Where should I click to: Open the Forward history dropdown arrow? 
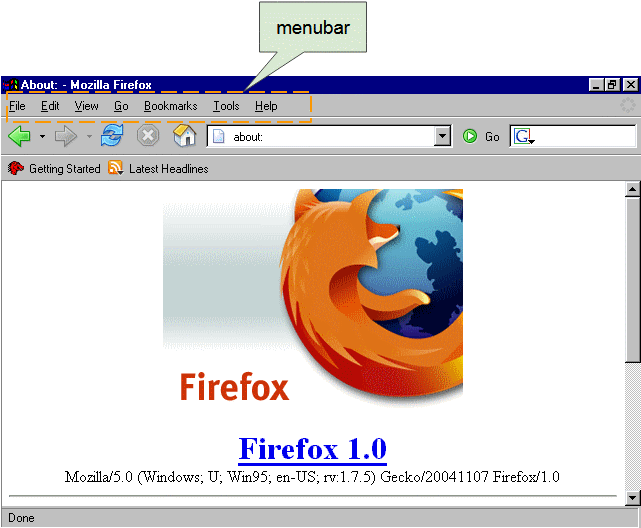89,136
